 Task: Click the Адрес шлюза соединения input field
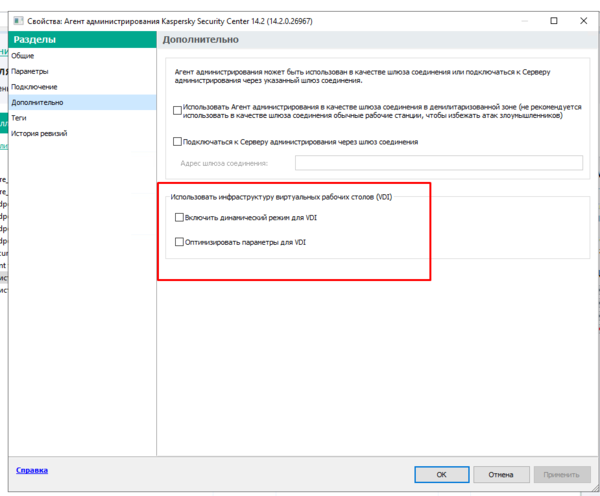439,163
